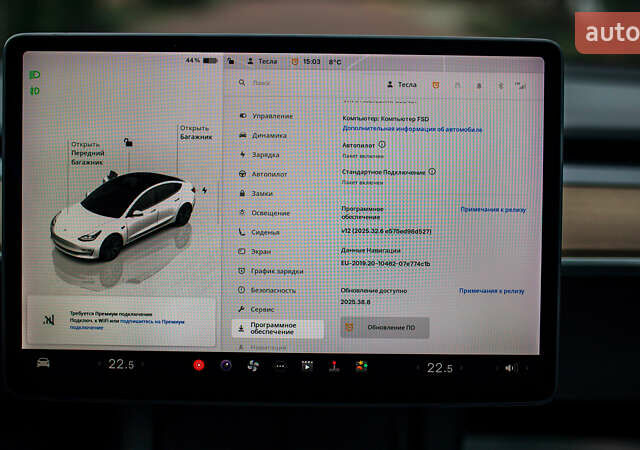The width and height of the screenshot is (640, 450).
Task: Decrease the driver side temperature
Action: [98, 366]
